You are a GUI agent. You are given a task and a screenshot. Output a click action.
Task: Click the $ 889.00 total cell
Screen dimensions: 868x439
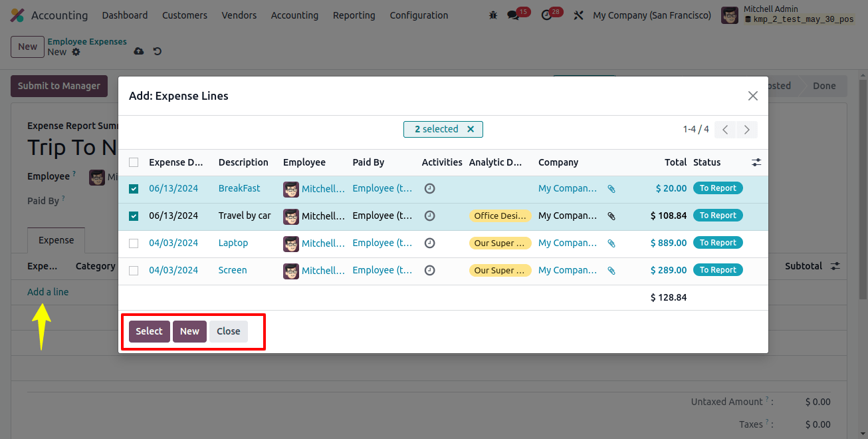pos(669,243)
